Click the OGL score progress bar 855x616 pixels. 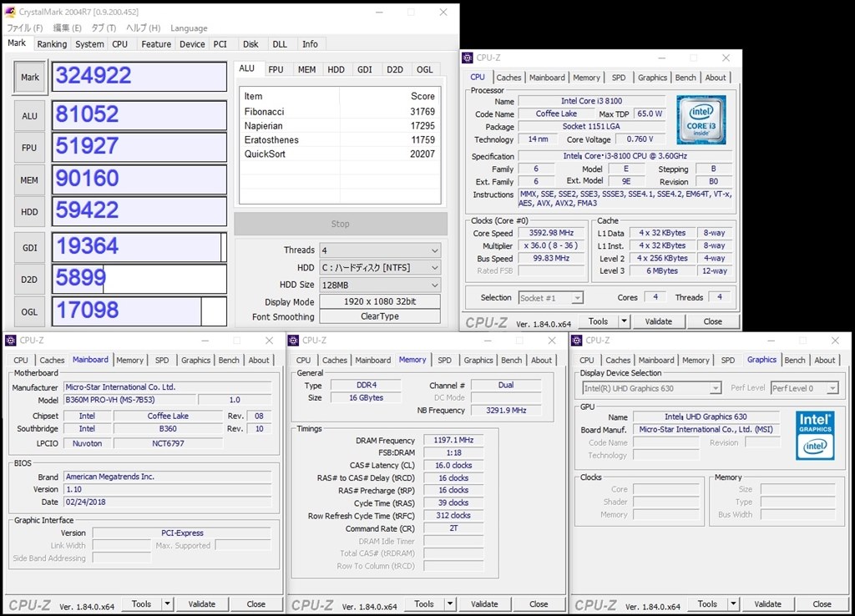tap(139, 311)
